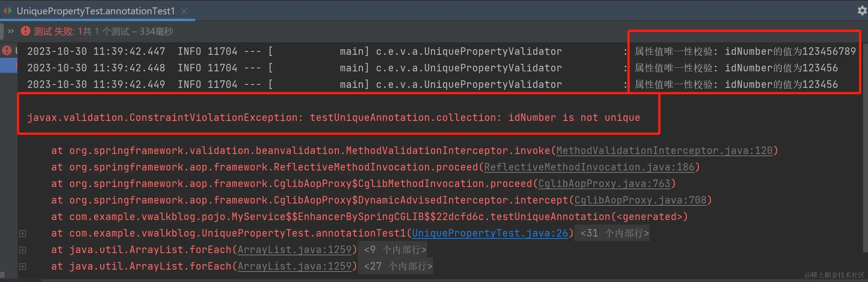Viewport: 868px width, 282px height.
Task: Show hidden toolbar actions via double chevron
Action: (11, 31)
